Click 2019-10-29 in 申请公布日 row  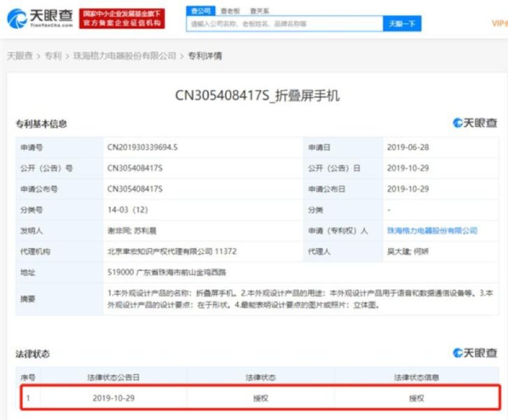408,188
